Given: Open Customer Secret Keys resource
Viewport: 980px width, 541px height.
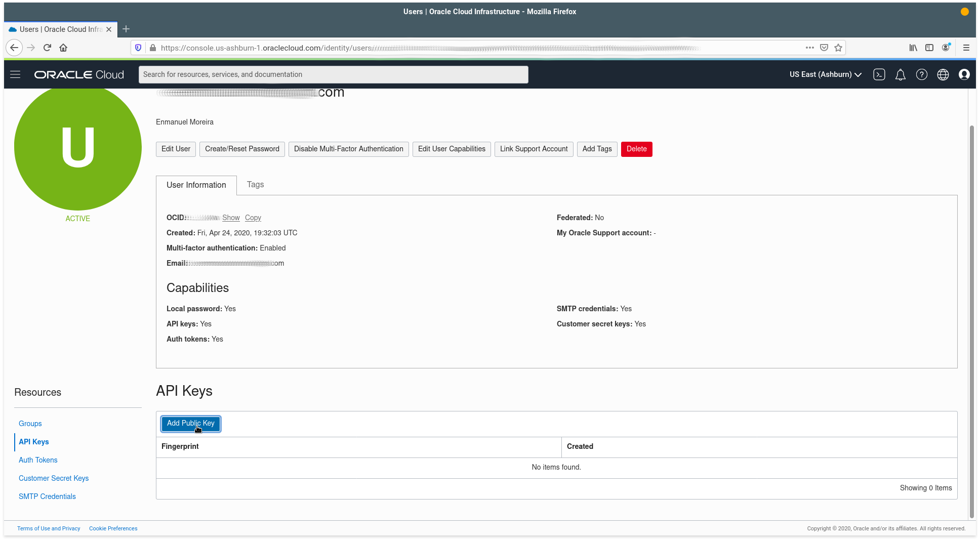Looking at the screenshot, I should click(x=54, y=478).
